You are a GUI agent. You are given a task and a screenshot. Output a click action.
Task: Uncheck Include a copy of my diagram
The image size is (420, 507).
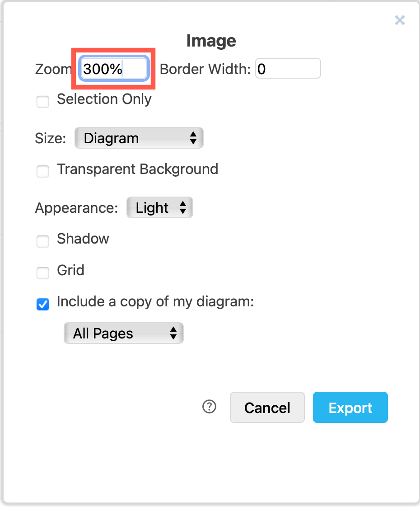(x=42, y=305)
